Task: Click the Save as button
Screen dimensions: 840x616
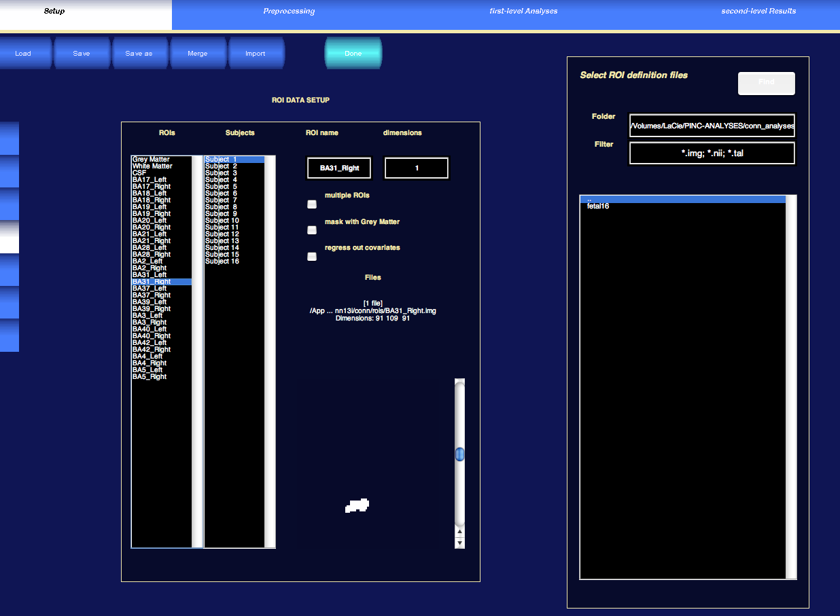Action: pos(139,54)
